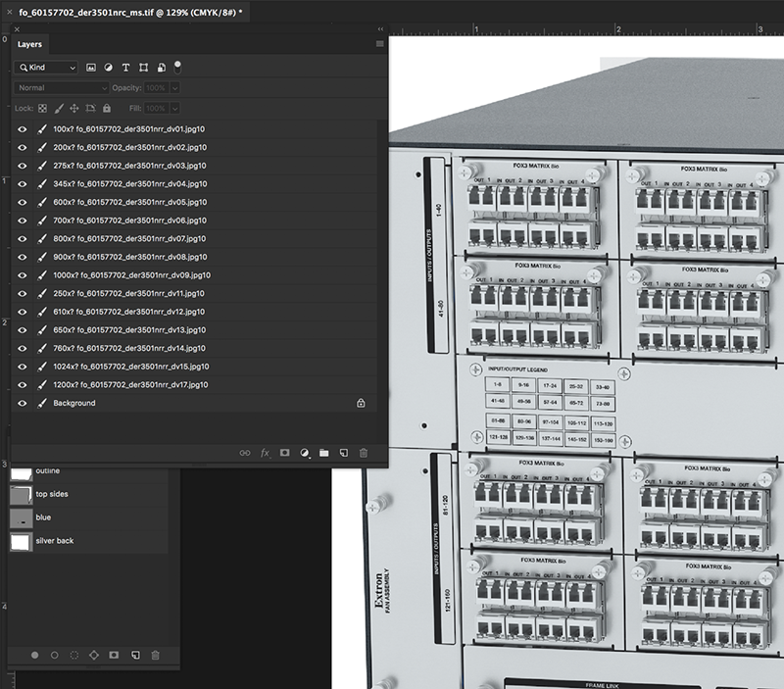Create a new group folder

point(324,453)
